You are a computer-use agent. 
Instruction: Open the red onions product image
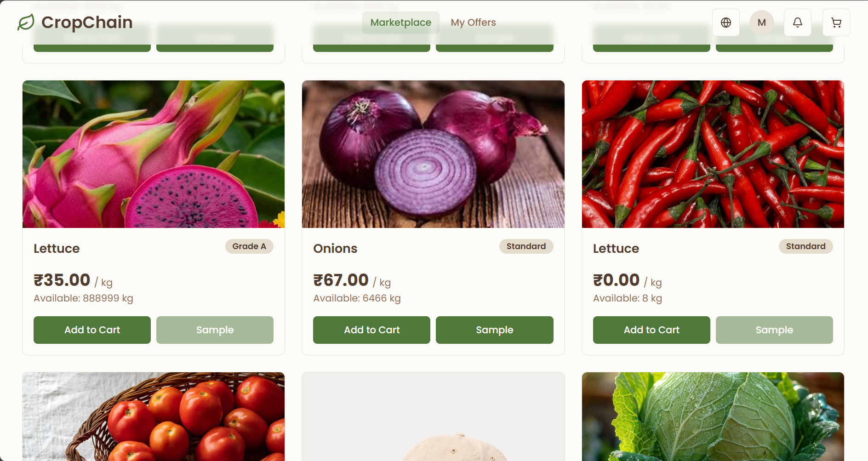[433, 154]
